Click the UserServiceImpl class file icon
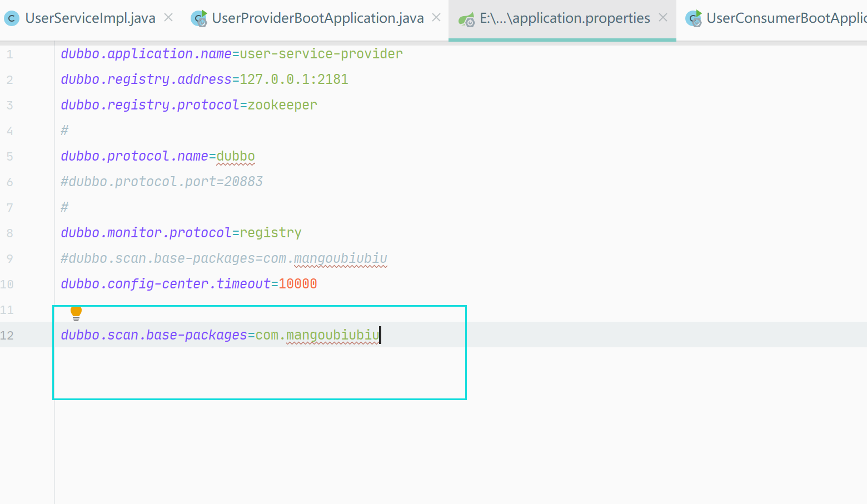The image size is (867, 504). [x=11, y=19]
